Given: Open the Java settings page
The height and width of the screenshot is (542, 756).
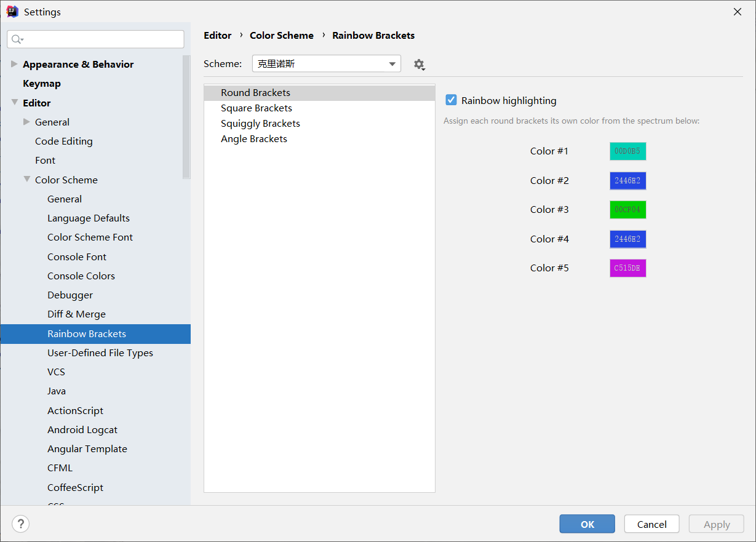Looking at the screenshot, I should point(56,391).
